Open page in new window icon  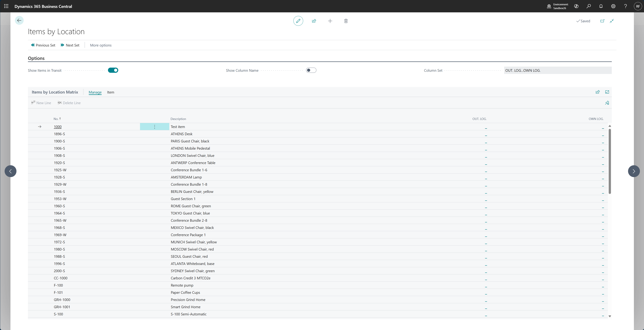602,21
